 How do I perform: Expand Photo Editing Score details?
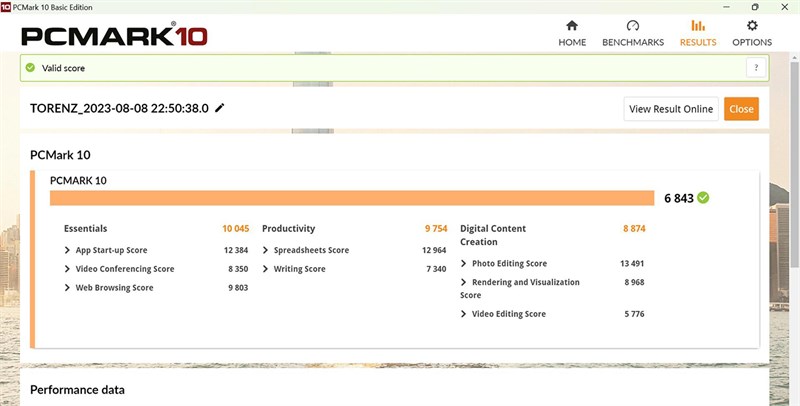tap(463, 263)
